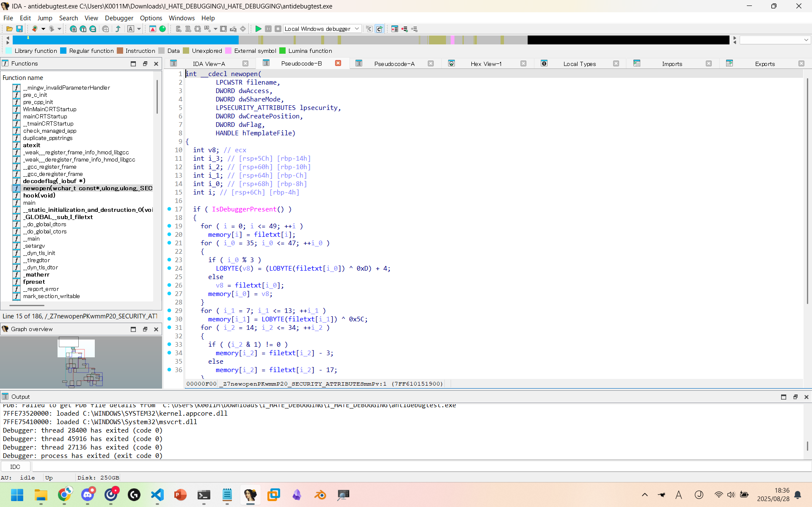Open the Search menu
This screenshot has height=507, width=812.
[69, 18]
